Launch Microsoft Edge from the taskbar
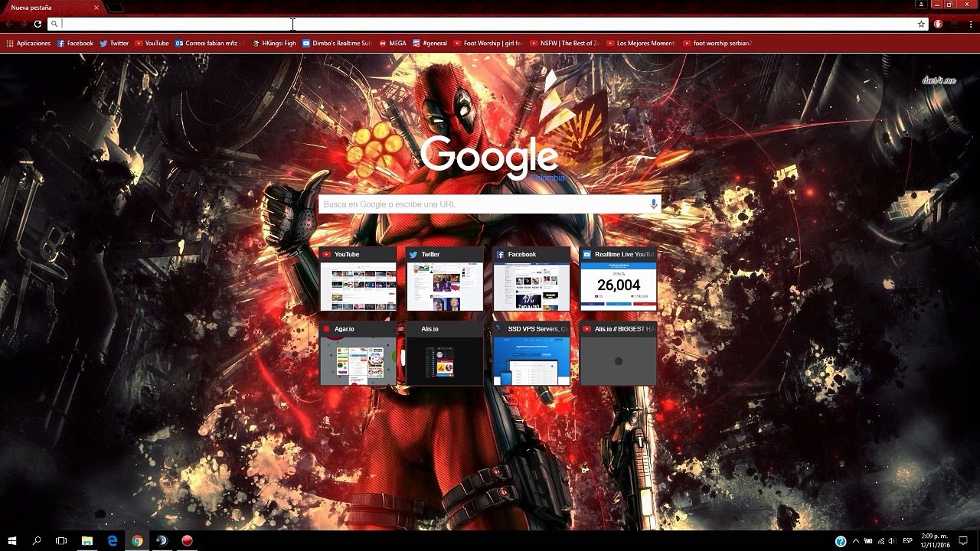This screenshot has width=980, height=551. tap(113, 541)
